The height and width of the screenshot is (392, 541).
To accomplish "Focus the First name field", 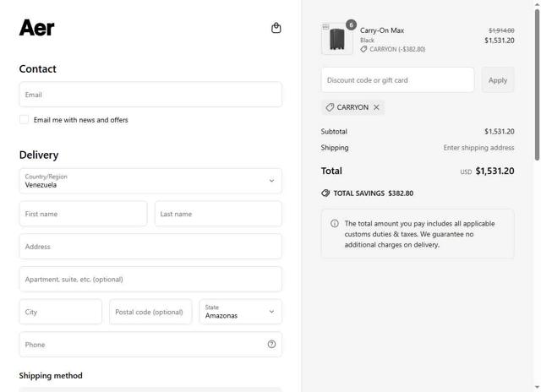I will tap(83, 214).
